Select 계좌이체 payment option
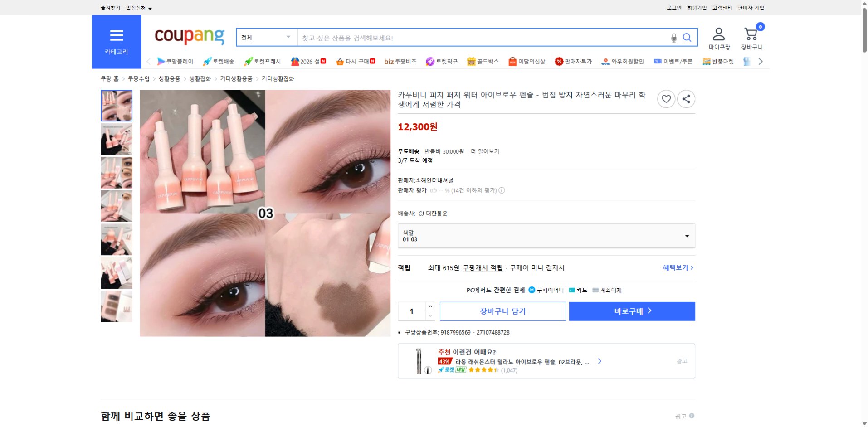This screenshot has height=427, width=868. tap(611, 290)
